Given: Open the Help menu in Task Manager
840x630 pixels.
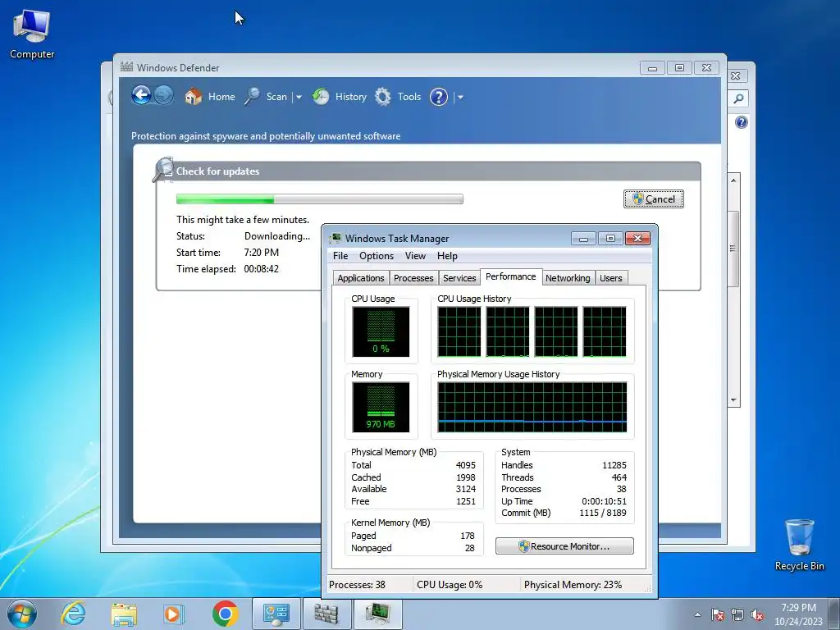Looking at the screenshot, I should click(x=447, y=256).
